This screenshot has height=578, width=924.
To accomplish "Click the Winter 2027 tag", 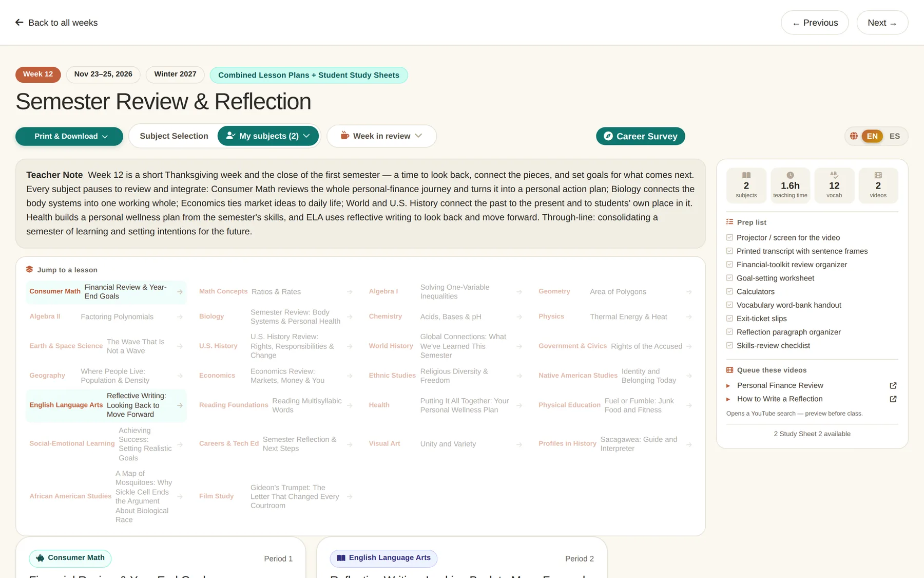I will click(175, 74).
